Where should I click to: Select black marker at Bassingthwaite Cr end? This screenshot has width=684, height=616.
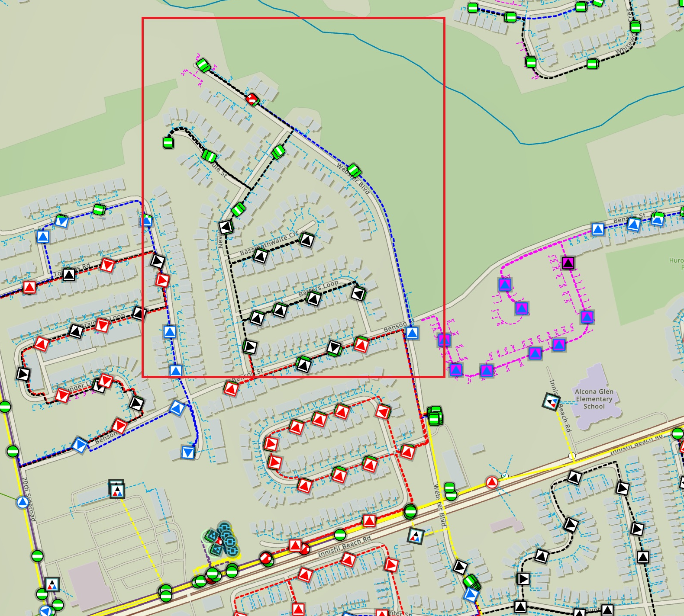pyautogui.click(x=307, y=239)
